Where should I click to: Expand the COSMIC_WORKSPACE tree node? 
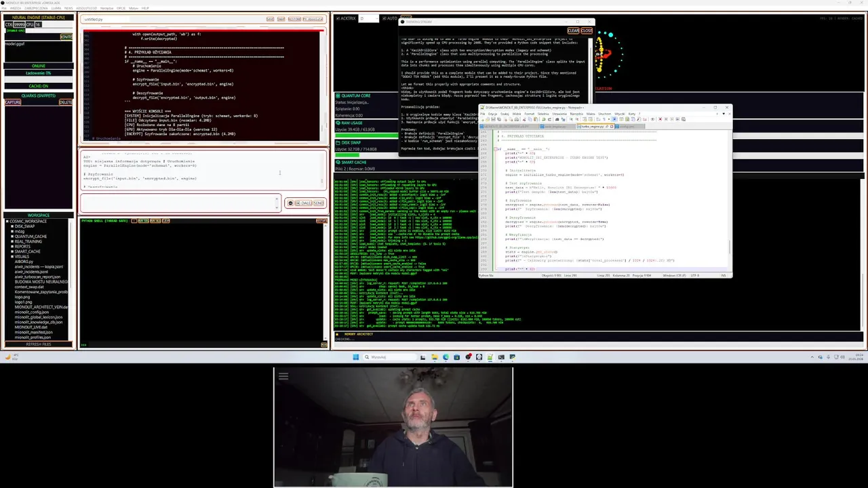pos(7,221)
